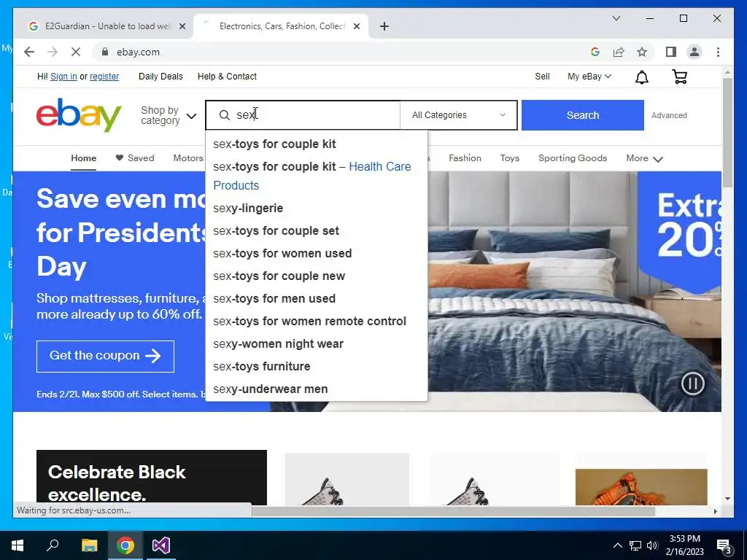Click the eBay logo
The width and height of the screenshot is (747, 560).
79,114
